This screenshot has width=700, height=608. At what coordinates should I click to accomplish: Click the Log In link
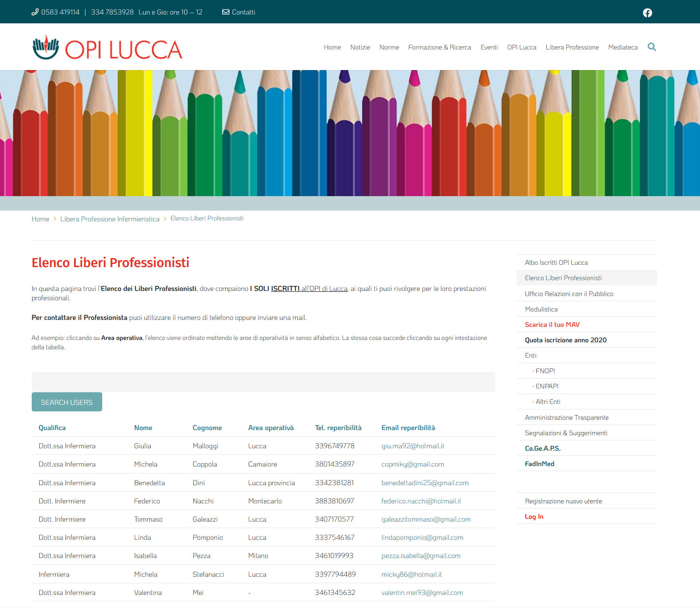[534, 516]
